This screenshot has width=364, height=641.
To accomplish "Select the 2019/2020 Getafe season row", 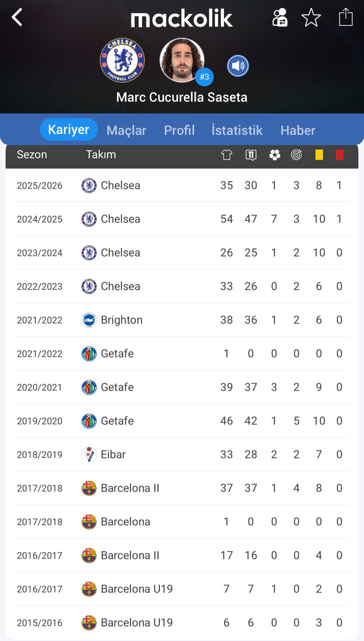I will coord(182,421).
